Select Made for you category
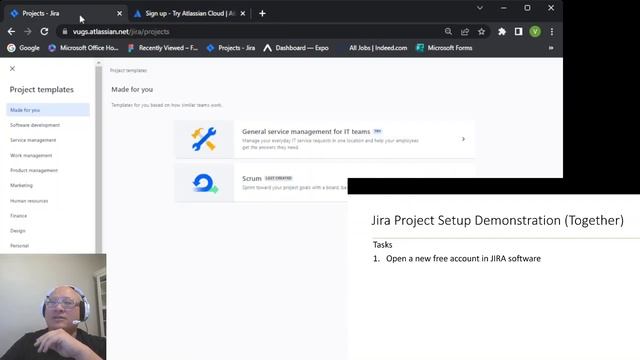Screen dimensions: 640x360 tap(48, 110)
